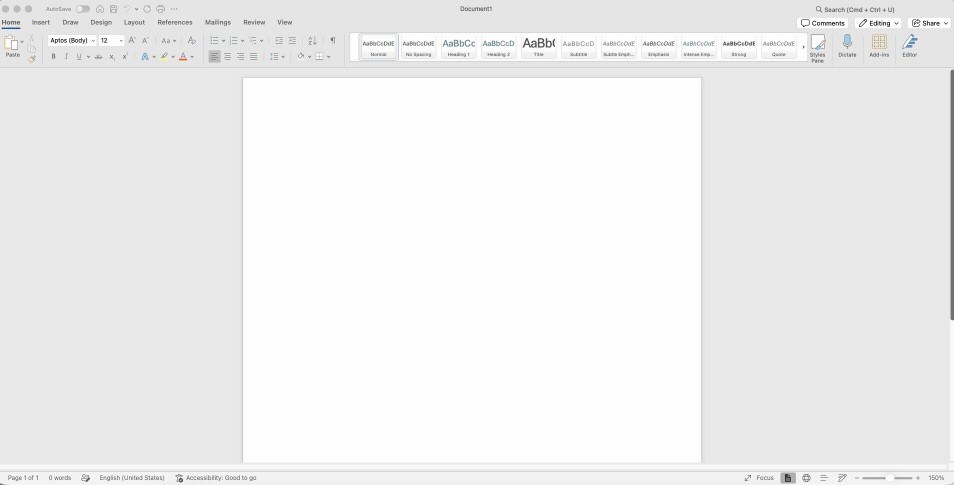Switch to the References tab
The width and height of the screenshot is (954, 485).
(175, 23)
